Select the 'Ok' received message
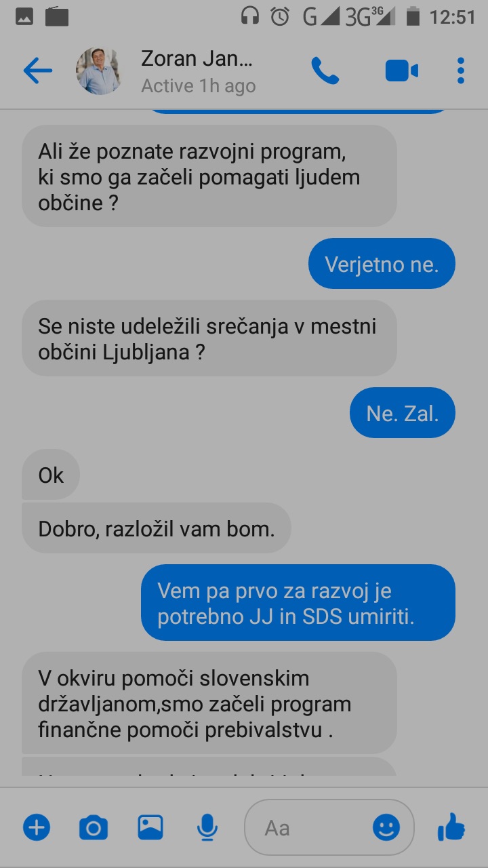The image size is (488, 868). point(51,475)
